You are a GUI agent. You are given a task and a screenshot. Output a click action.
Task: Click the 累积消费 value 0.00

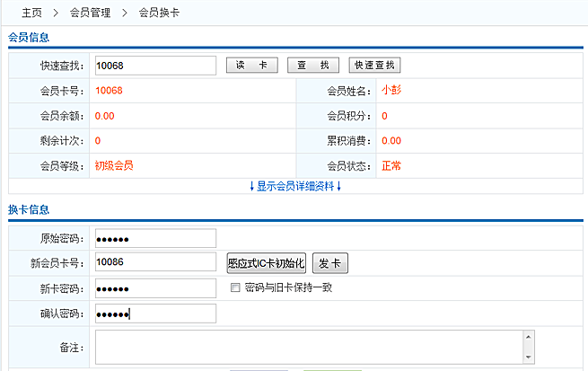pos(391,141)
